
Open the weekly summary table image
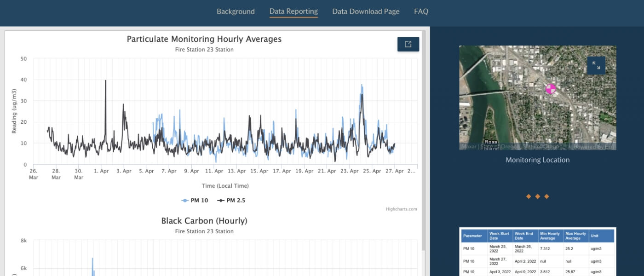(x=538, y=252)
